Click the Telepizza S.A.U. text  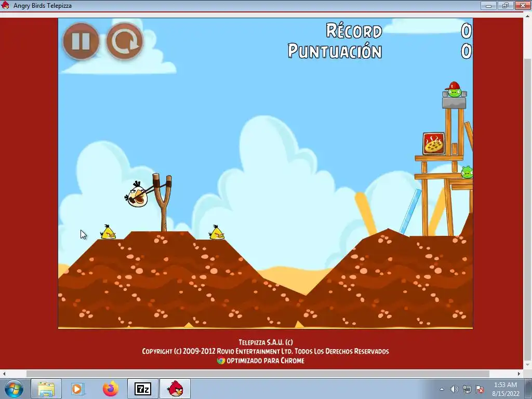265,342
